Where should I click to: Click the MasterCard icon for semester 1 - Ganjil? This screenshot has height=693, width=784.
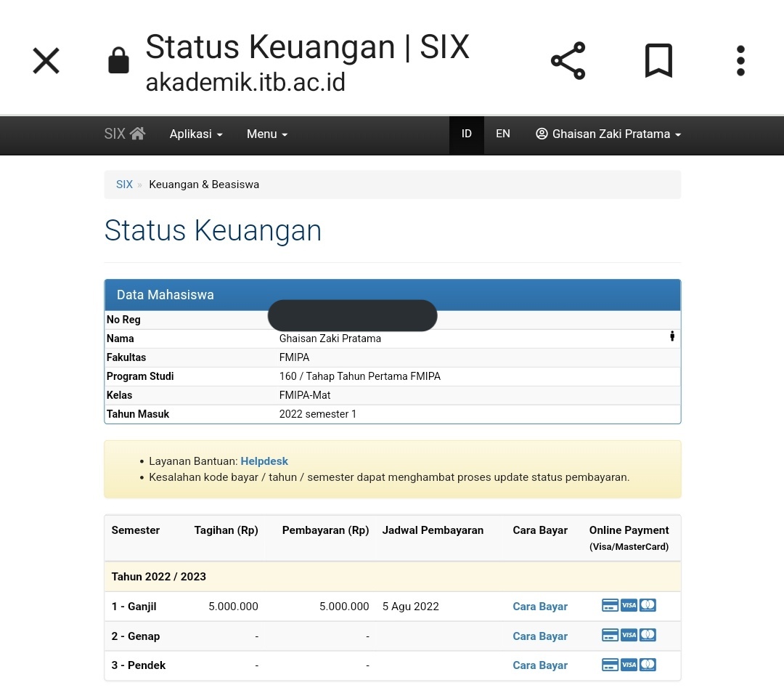[648, 604]
